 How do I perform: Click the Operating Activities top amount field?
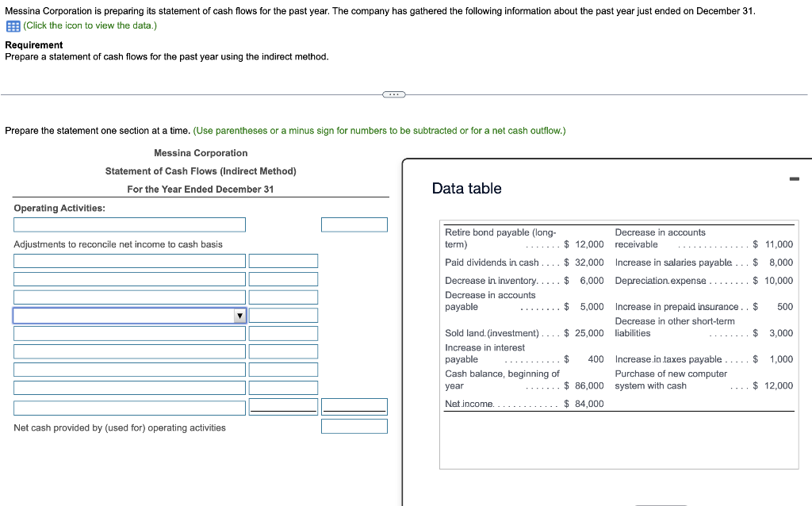[354, 224]
